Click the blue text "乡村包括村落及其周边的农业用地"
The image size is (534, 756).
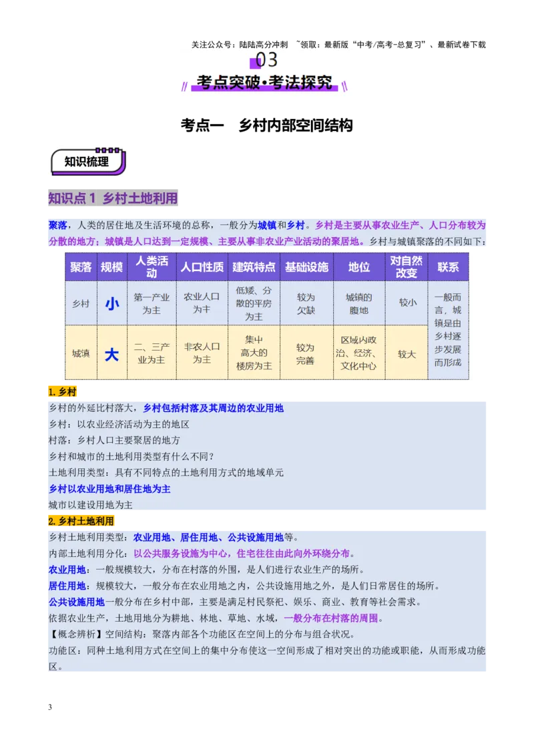pyautogui.click(x=213, y=408)
